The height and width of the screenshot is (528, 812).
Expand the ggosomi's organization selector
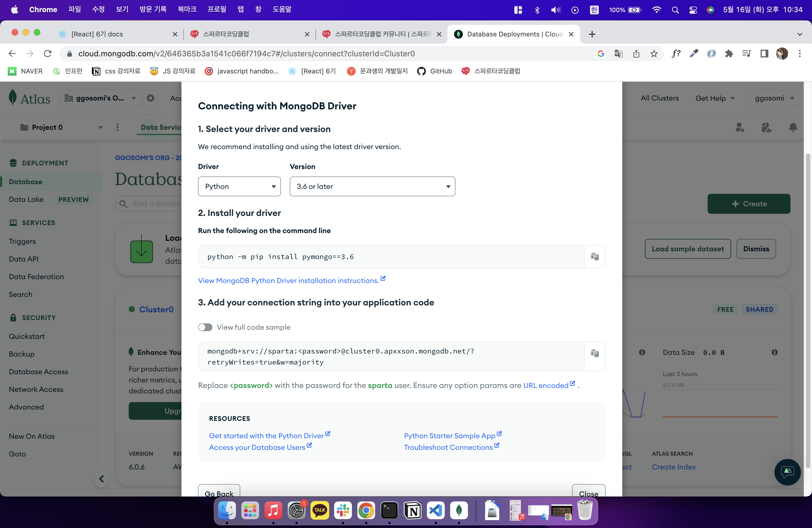101,98
